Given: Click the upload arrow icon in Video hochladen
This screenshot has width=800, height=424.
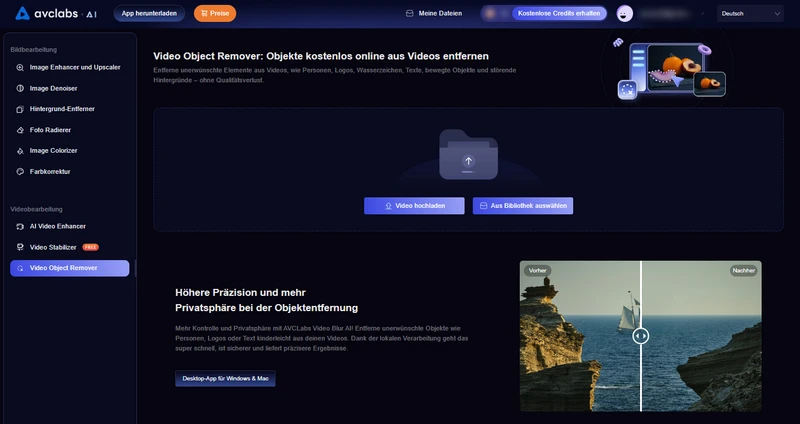Looking at the screenshot, I should point(388,206).
